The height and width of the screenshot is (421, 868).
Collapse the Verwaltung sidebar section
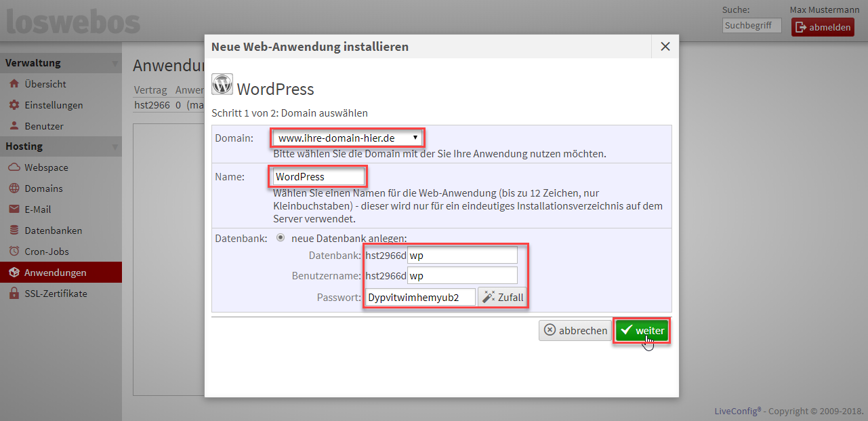(x=115, y=64)
